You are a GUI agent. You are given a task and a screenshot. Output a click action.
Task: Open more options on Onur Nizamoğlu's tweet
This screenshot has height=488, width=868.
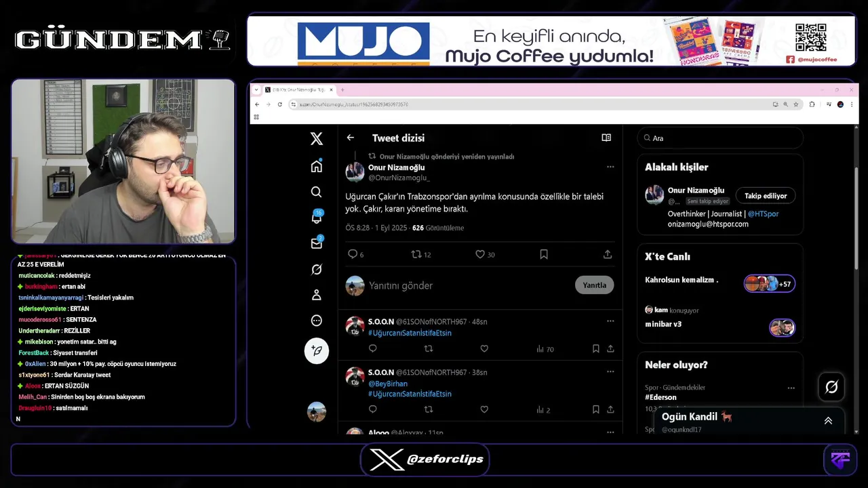(610, 167)
